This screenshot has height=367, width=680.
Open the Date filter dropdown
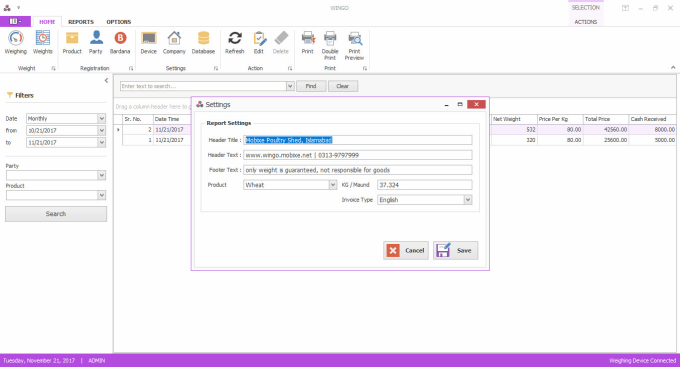[x=101, y=118]
